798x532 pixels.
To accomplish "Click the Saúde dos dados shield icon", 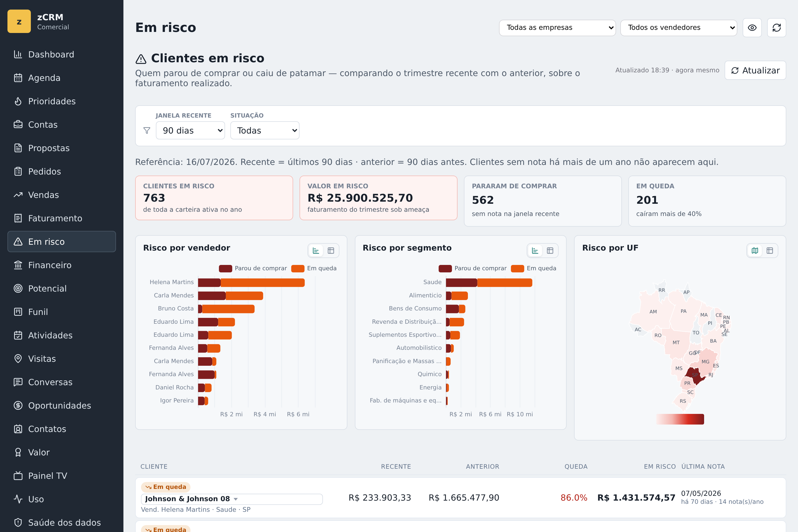I will (x=18, y=522).
